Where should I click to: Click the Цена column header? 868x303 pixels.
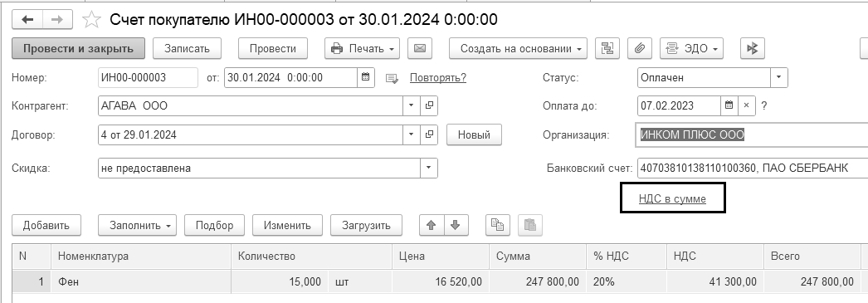point(441,256)
